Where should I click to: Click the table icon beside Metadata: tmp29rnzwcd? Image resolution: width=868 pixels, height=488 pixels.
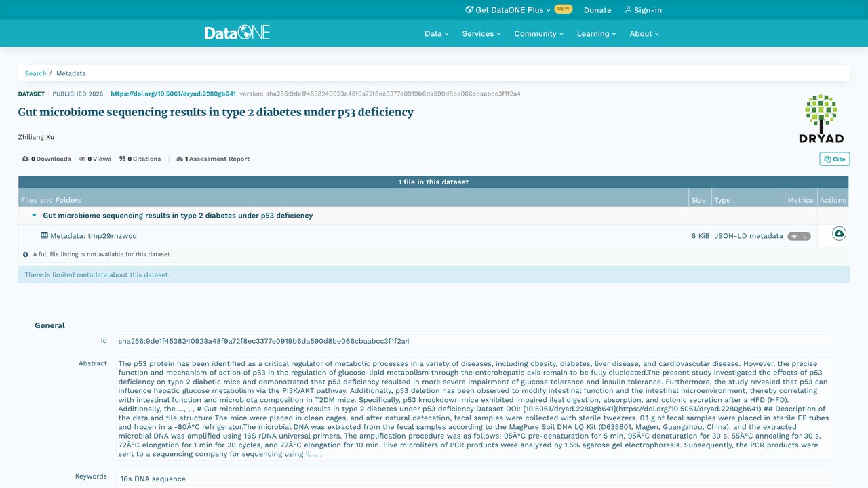(x=44, y=236)
